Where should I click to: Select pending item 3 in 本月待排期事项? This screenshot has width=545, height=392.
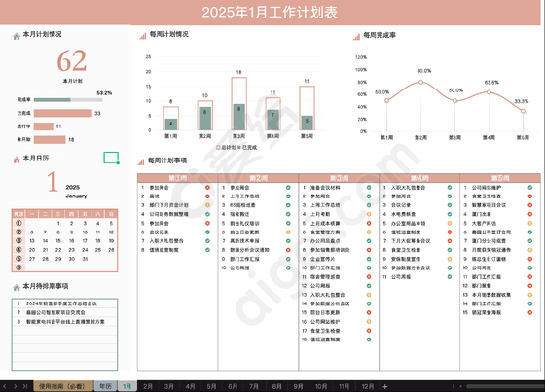[x=64, y=322]
